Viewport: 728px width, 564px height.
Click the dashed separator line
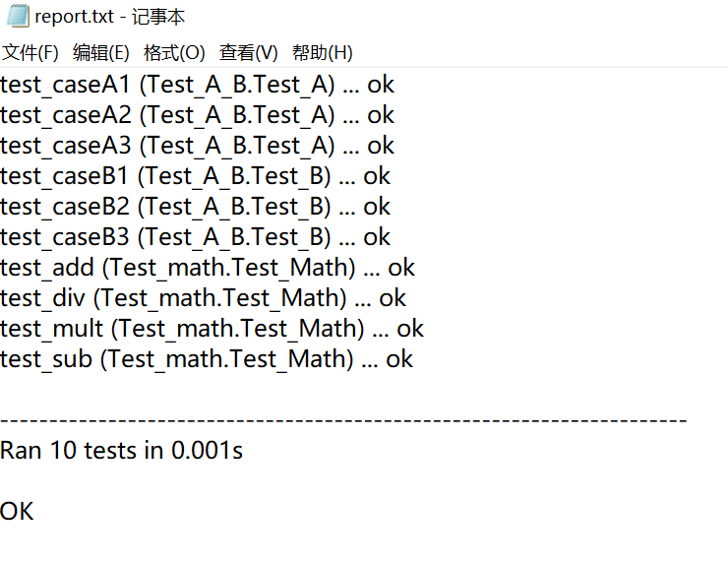tap(343, 420)
